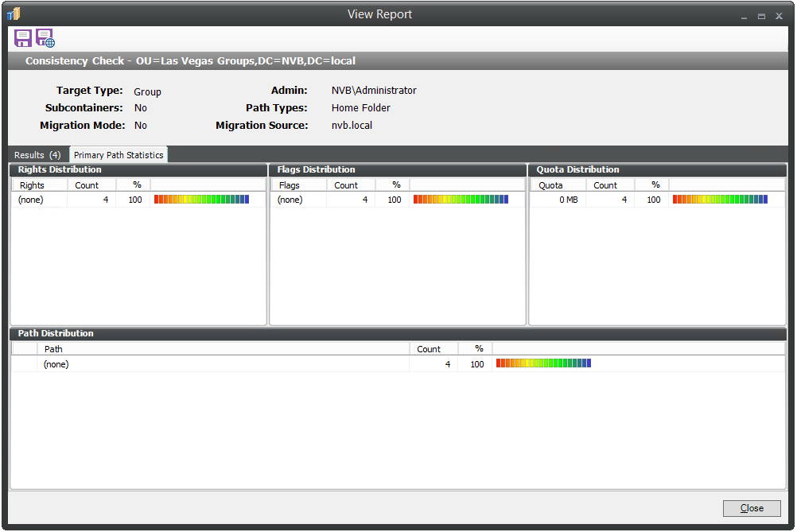Click the Save report as web icon
The height and width of the screenshot is (532, 797).
click(45, 38)
